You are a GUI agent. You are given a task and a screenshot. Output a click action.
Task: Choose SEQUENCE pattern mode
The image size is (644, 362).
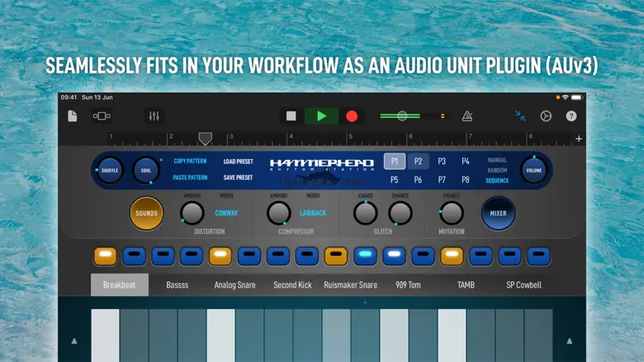(497, 181)
